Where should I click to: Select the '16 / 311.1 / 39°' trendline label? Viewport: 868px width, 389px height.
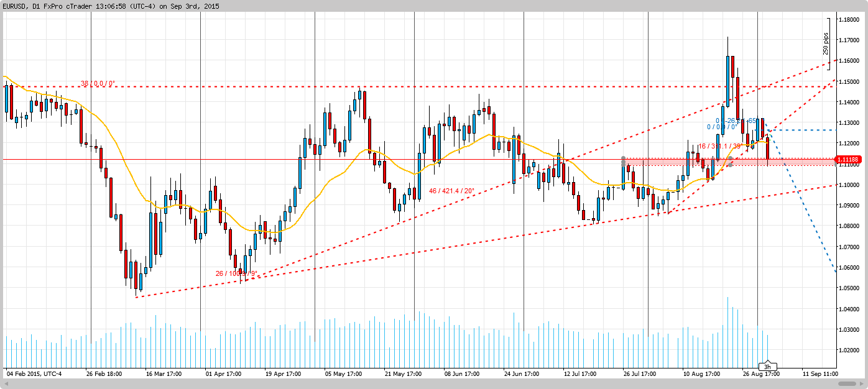(719, 146)
